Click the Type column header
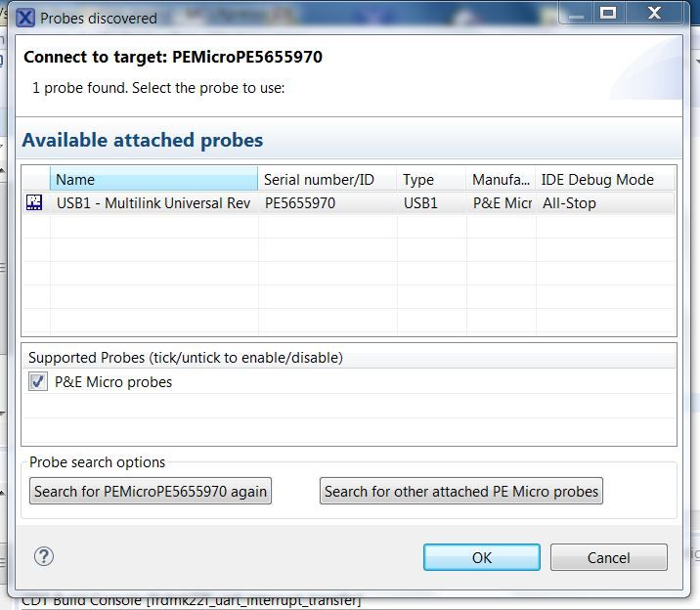The image size is (700, 610). (431, 180)
